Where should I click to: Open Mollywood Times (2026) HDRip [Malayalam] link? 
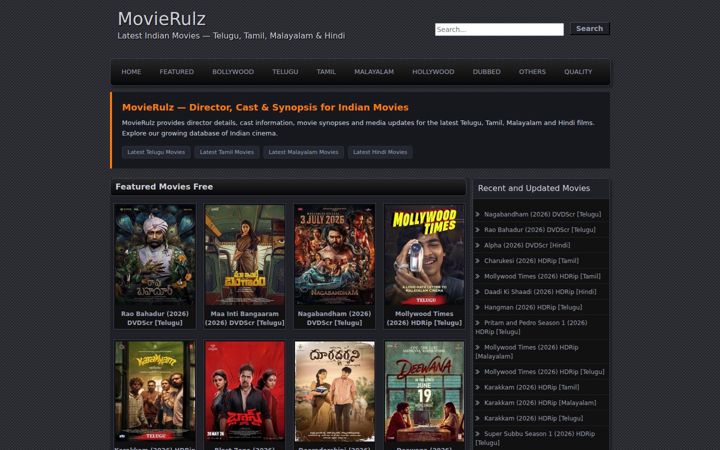click(x=527, y=352)
